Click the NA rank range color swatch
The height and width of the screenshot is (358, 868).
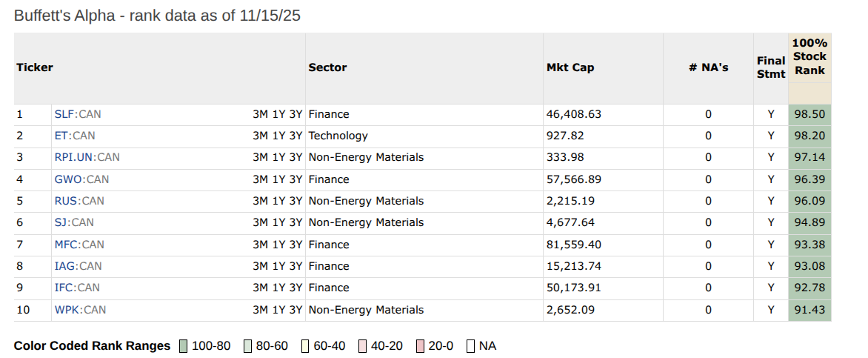[470, 346]
